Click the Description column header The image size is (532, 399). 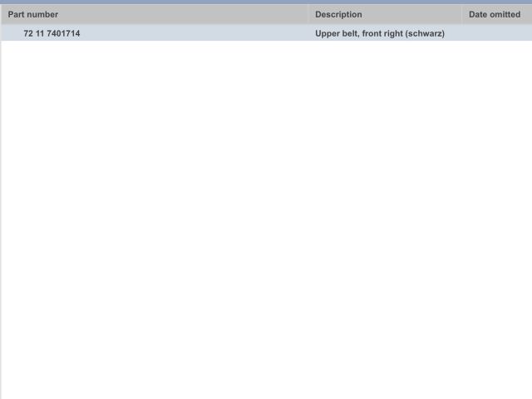(338, 14)
